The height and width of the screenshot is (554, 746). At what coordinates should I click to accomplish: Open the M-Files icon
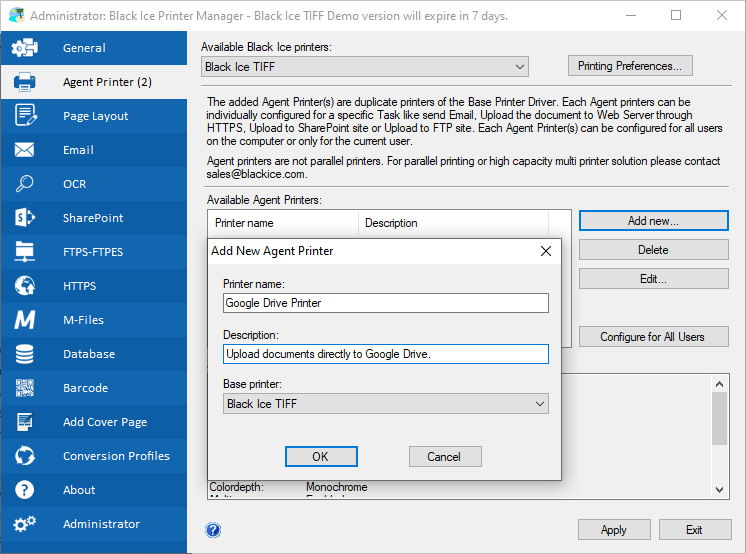[25, 320]
